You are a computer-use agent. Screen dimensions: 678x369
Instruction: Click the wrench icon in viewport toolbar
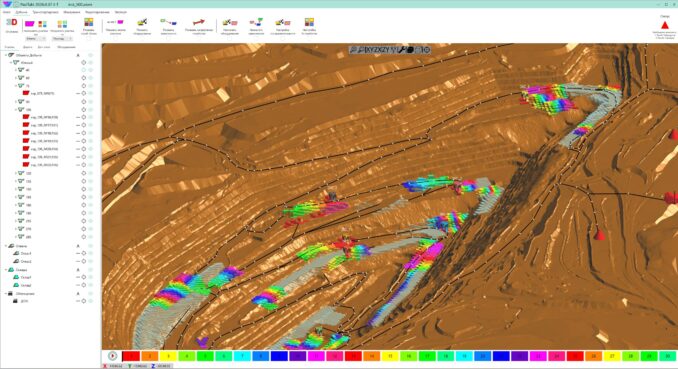tap(402, 50)
